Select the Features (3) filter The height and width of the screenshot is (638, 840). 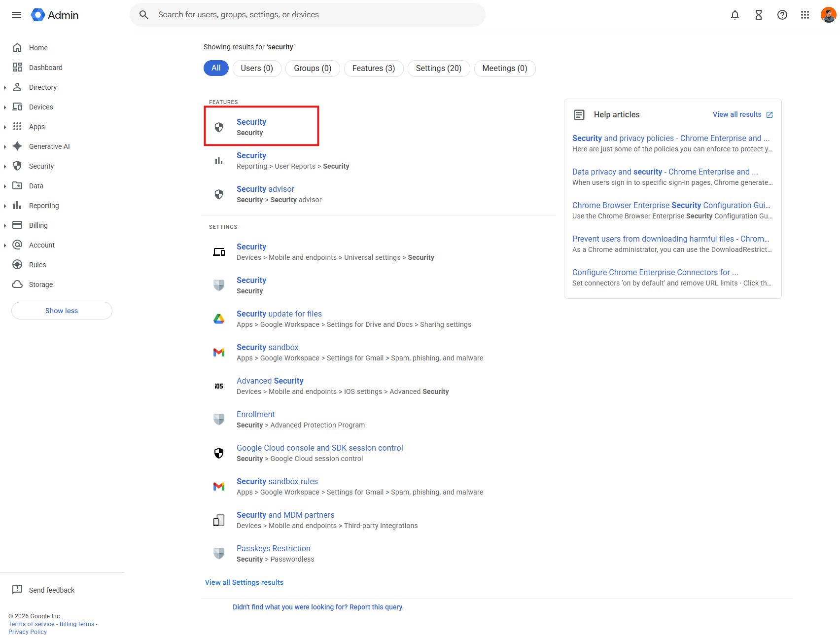[x=374, y=68]
